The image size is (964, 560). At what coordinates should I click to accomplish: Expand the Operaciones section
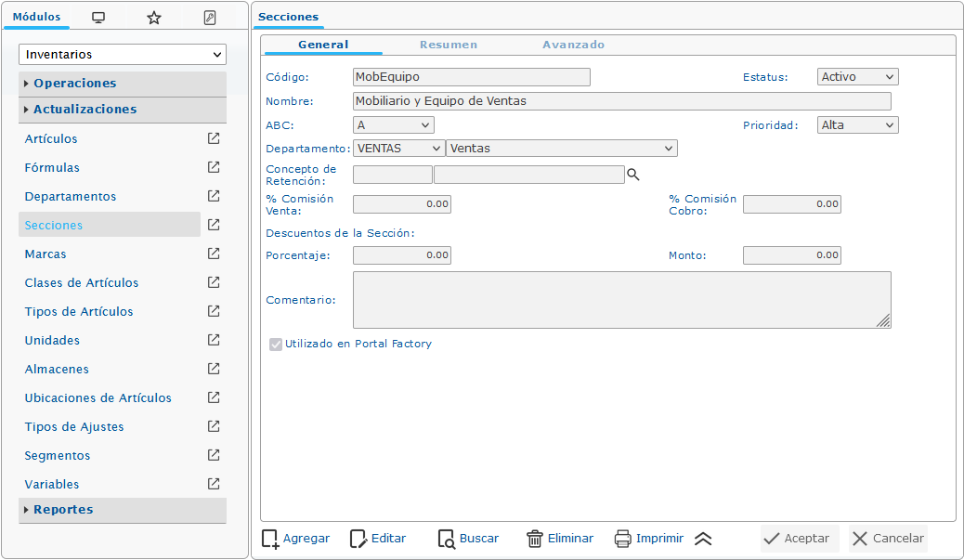pos(123,84)
